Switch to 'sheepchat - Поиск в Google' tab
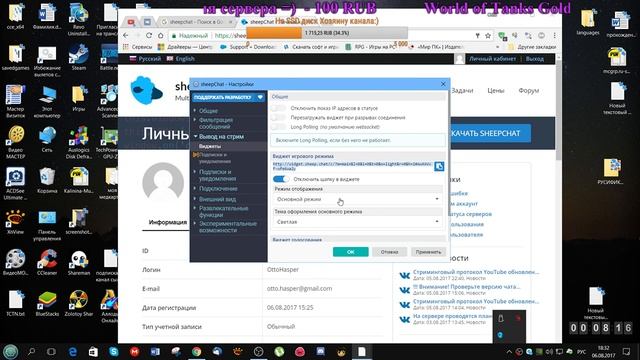This screenshot has height=360, width=640. point(196,22)
